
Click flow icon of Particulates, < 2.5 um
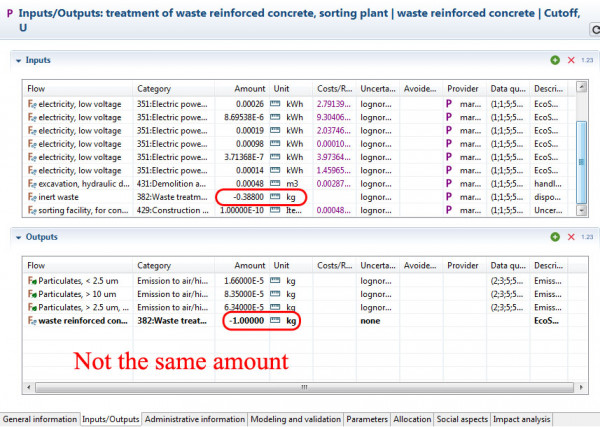coord(32,281)
